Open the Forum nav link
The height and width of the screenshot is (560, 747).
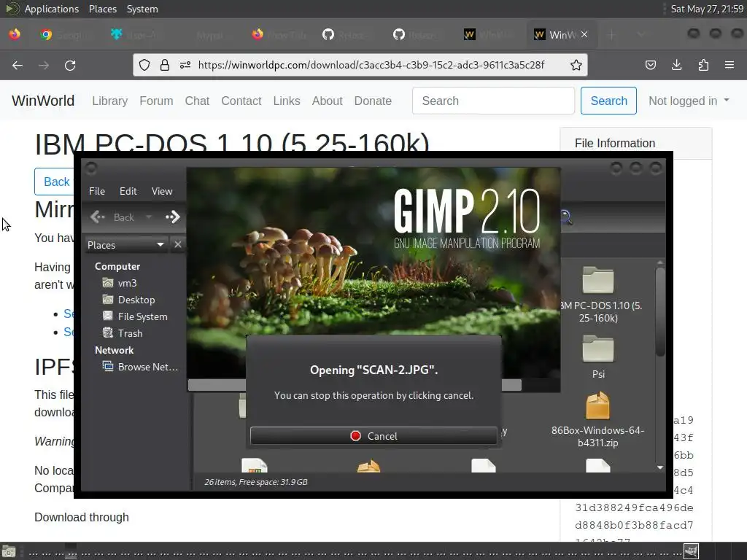pos(156,101)
